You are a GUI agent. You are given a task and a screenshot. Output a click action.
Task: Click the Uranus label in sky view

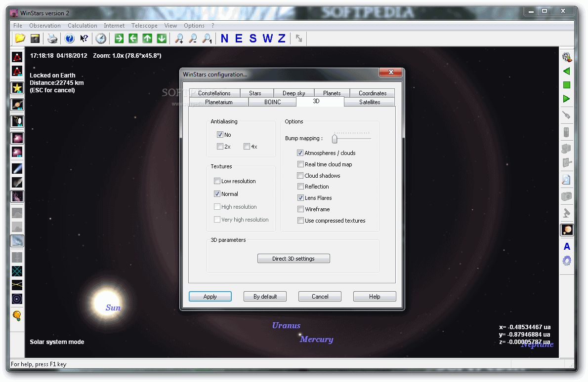(x=287, y=325)
